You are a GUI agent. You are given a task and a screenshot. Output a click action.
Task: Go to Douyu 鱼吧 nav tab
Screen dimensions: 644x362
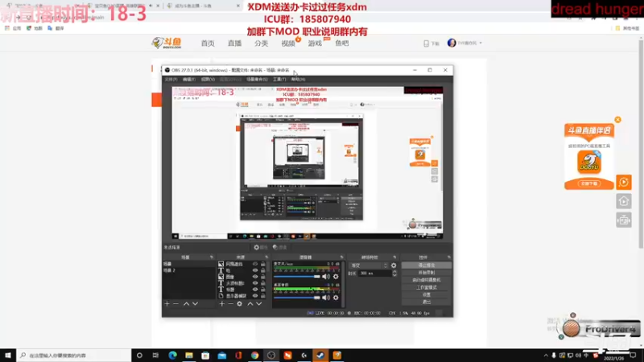(341, 43)
